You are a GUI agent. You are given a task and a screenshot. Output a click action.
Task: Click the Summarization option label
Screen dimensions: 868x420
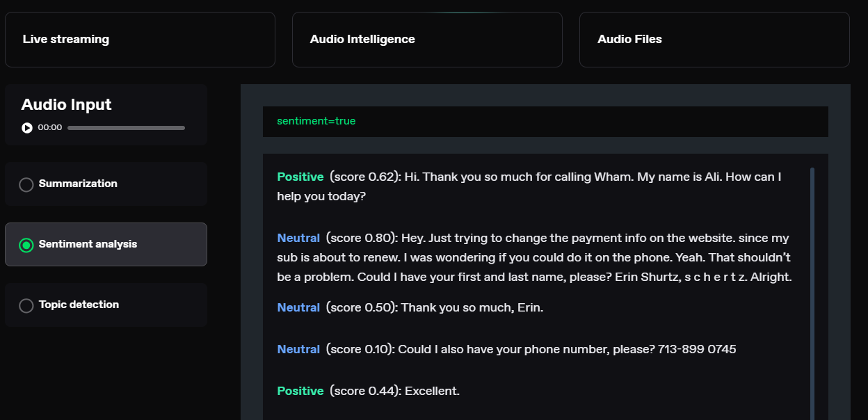click(x=78, y=184)
